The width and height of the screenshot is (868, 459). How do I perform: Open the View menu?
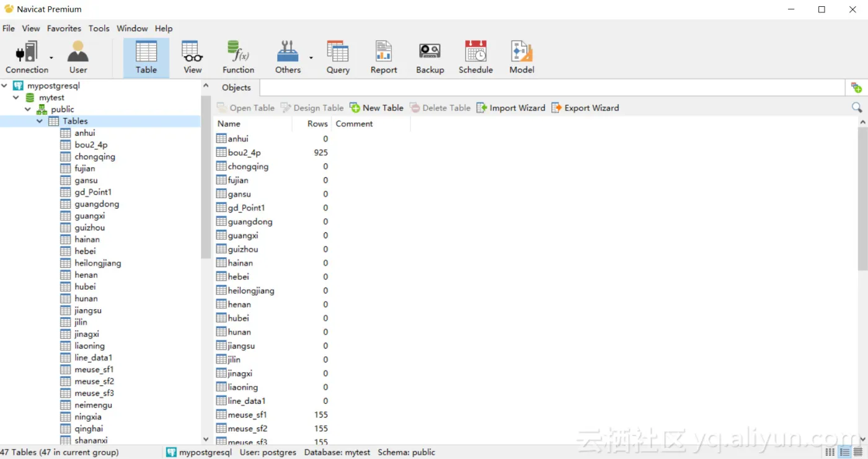(x=31, y=28)
